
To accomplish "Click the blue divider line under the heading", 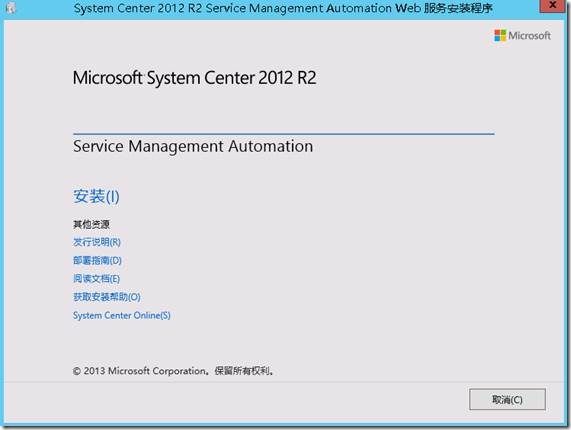I will (x=284, y=134).
